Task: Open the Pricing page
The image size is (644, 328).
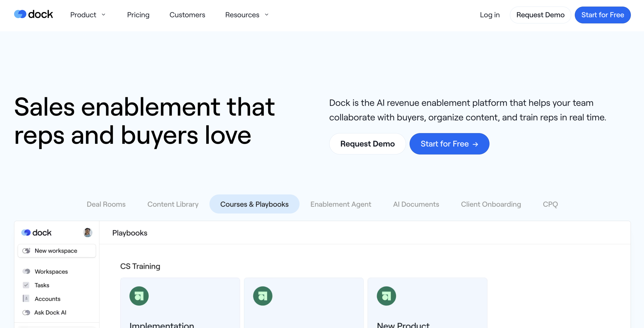Action: pyautogui.click(x=138, y=15)
